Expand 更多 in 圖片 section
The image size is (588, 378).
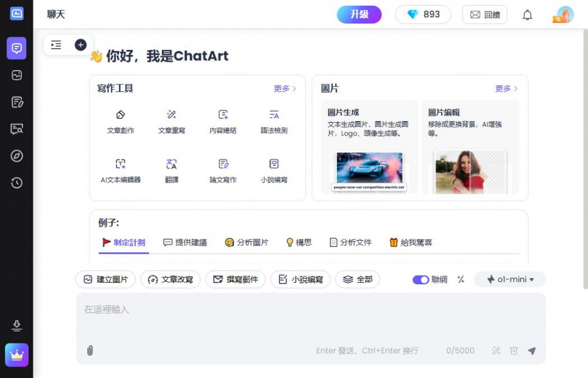(506, 88)
